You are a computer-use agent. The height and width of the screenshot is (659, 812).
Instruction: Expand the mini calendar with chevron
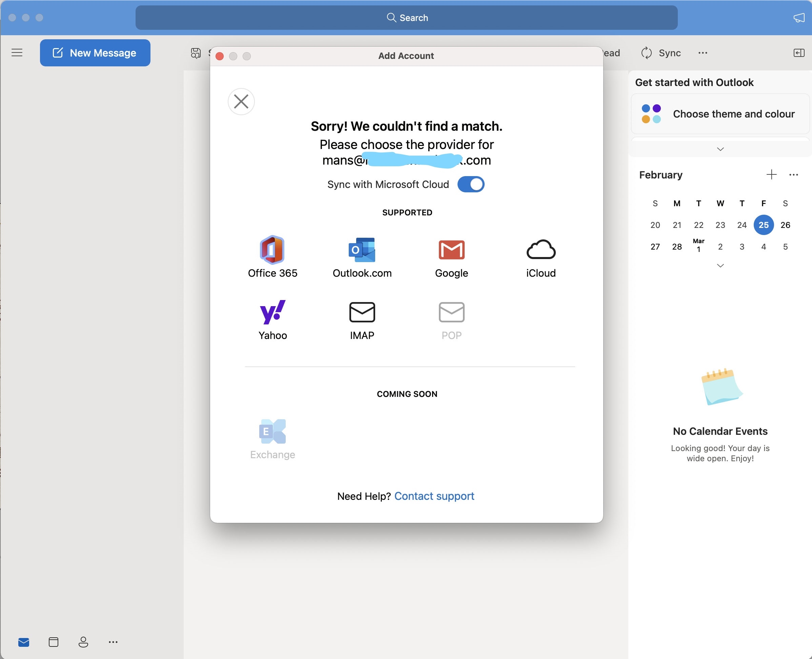pyautogui.click(x=720, y=265)
